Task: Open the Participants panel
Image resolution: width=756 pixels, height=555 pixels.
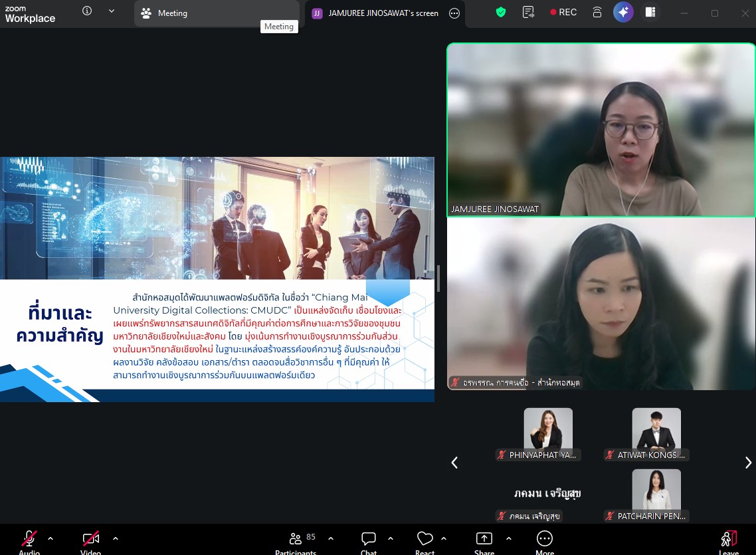Action: tap(296, 539)
